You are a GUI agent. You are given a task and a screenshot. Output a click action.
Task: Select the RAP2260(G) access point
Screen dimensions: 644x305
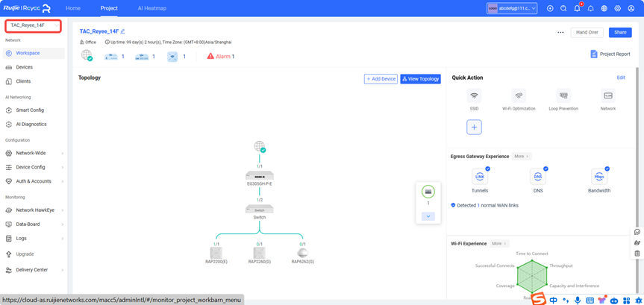coord(259,253)
